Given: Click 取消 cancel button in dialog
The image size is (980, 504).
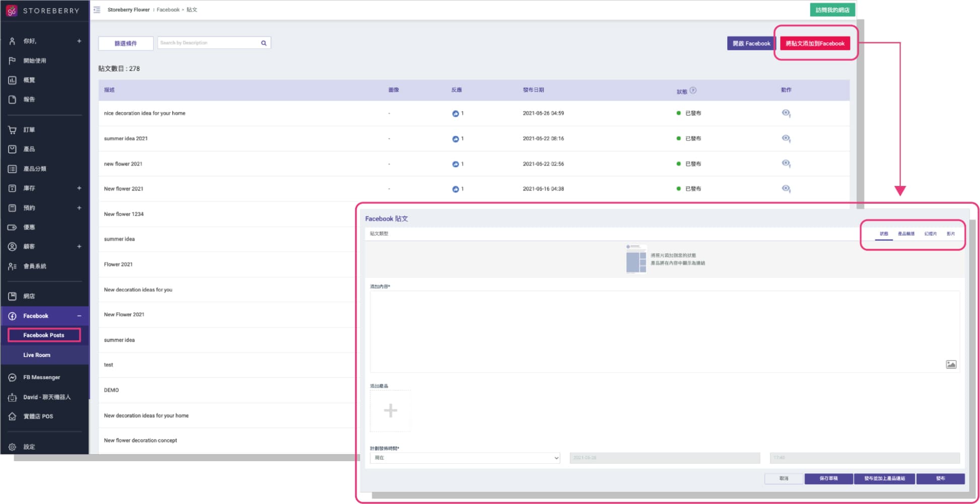Looking at the screenshot, I should [x=784, y=478].
